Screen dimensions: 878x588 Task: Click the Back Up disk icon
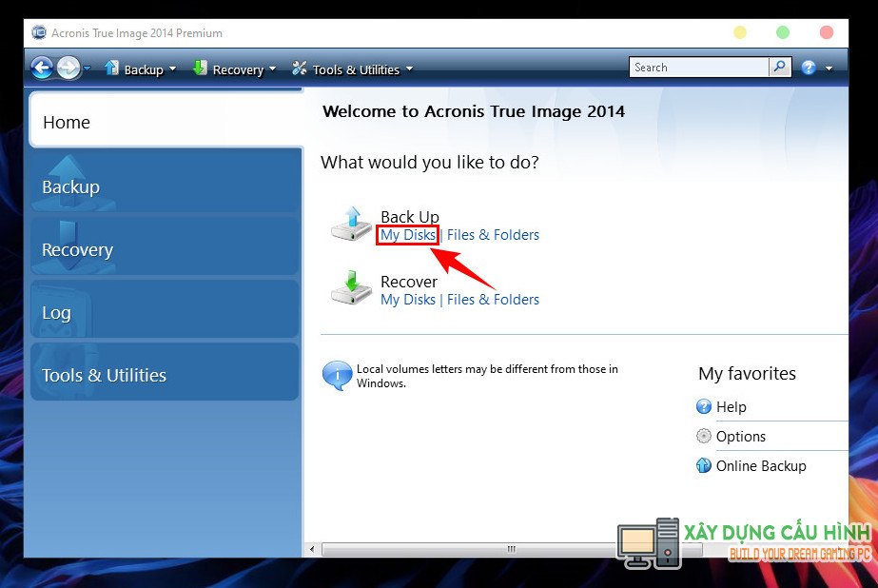351,223
